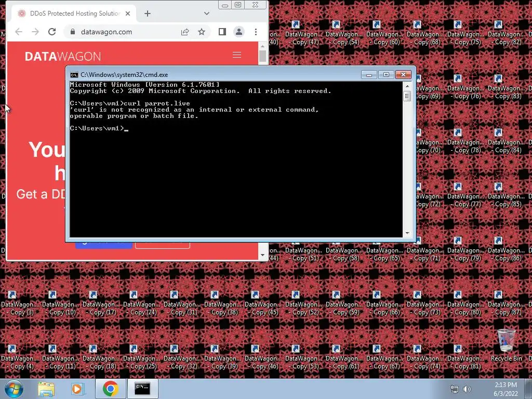
Task: Open the DataWagon hamburger menu
Action: click(x=237, y=55)
